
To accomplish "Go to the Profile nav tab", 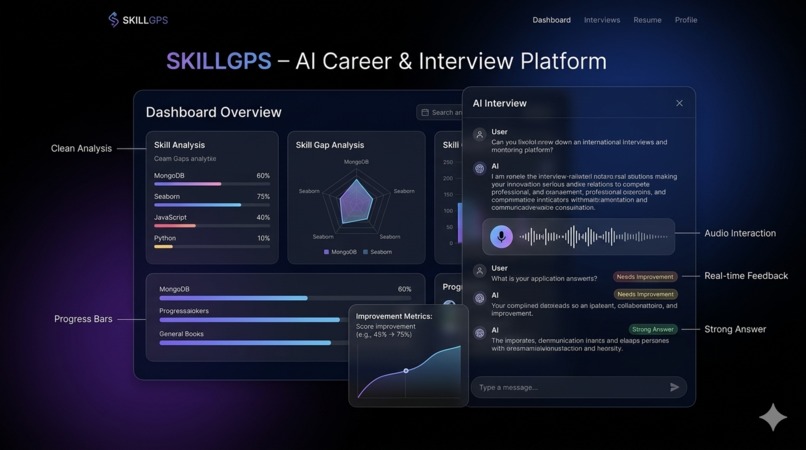I will (686, 20).
